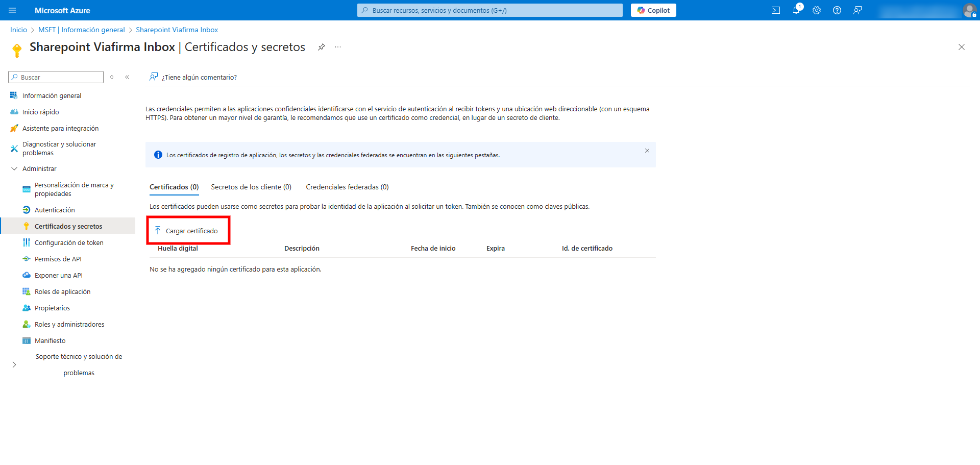Switch to Secretos de los cliente tab

251,187
